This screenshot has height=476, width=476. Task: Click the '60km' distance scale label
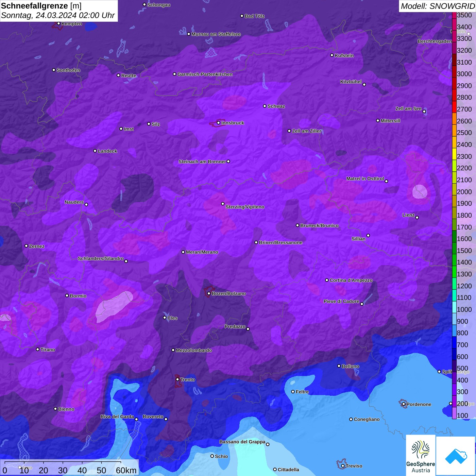click(x=126, y=470)
